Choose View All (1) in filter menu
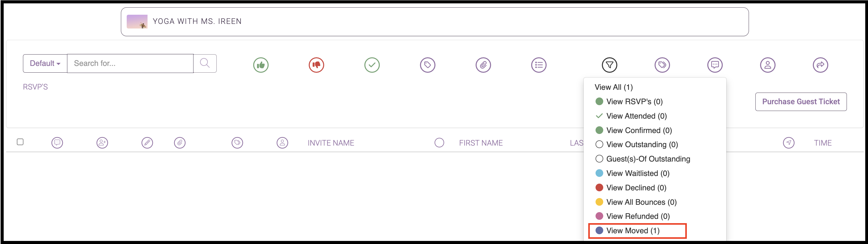This screenshot has width=868, height=244. 614,87
